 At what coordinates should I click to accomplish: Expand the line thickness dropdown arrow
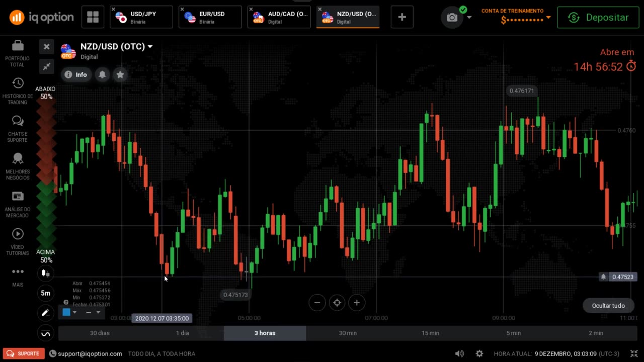coord(98,312)
